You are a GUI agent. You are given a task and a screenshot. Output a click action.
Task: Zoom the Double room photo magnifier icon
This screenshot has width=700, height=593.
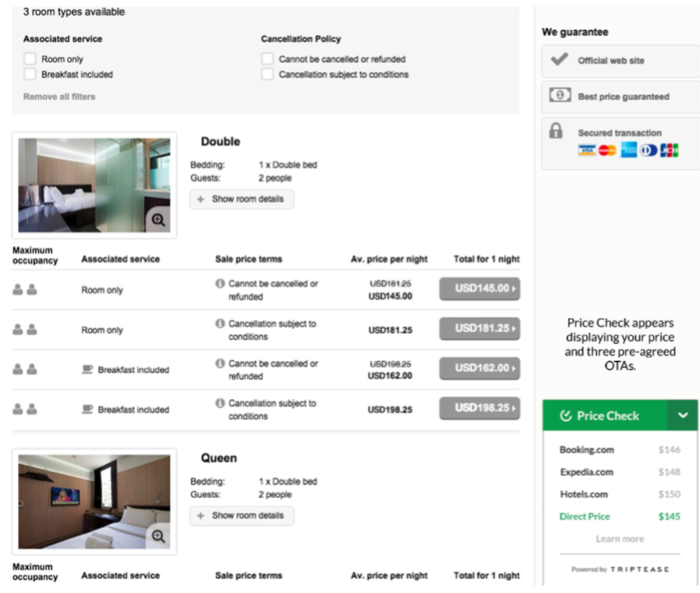click(x=158, y=220)
